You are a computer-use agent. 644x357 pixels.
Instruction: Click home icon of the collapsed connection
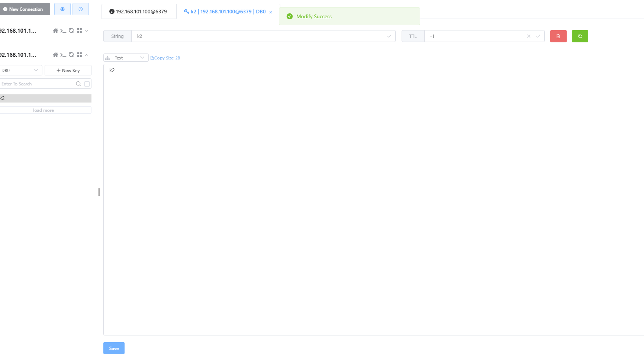click(55, 31)
